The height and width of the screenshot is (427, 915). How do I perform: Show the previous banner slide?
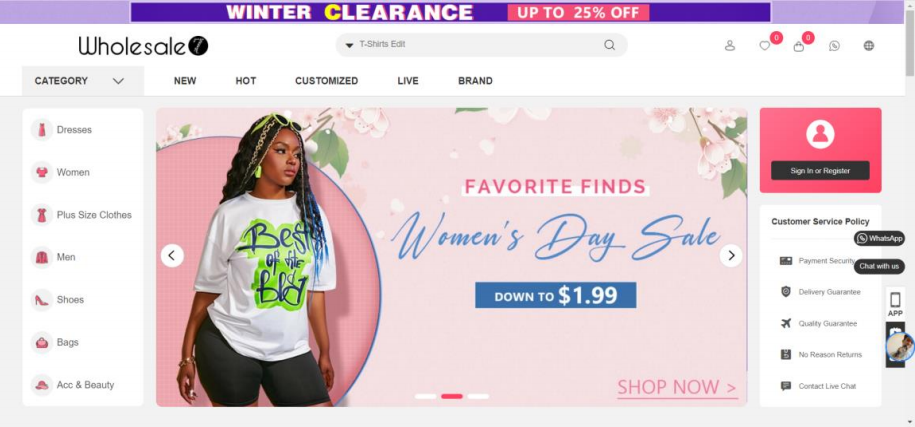(172, 256)
